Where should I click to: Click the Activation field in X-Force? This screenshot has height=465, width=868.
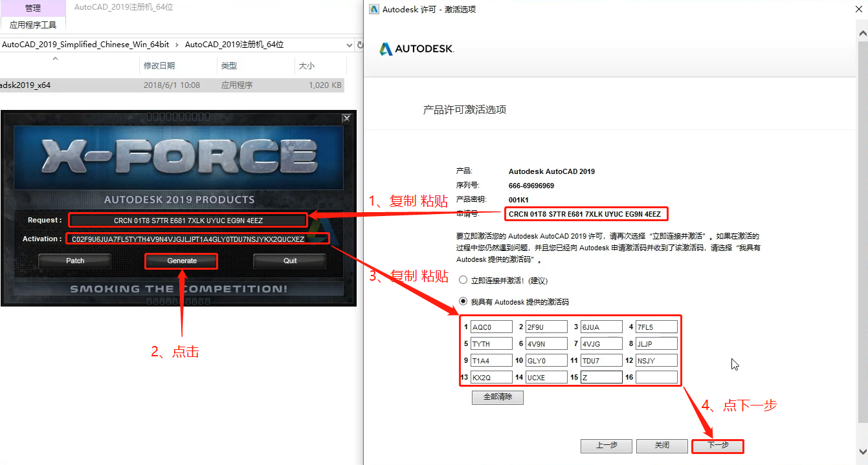point(197,239)
